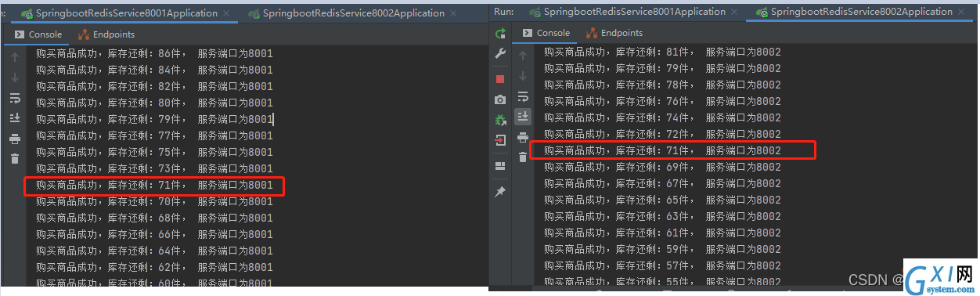Screen dimensions: 980x296
Task: Click 79件 log line on port 8001
Action: [x=155, y=119]
